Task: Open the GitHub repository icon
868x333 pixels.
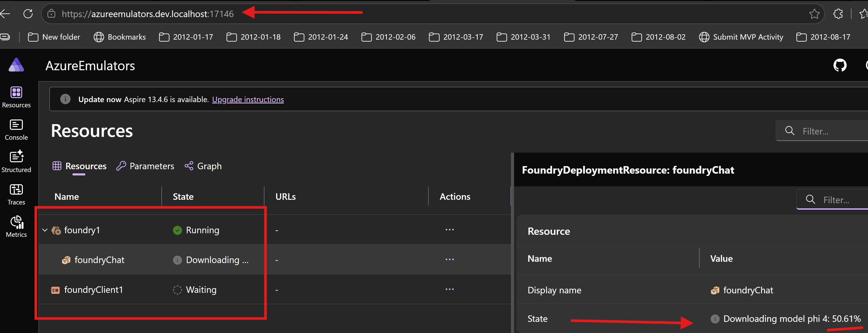Action: (x=840, y=65)
